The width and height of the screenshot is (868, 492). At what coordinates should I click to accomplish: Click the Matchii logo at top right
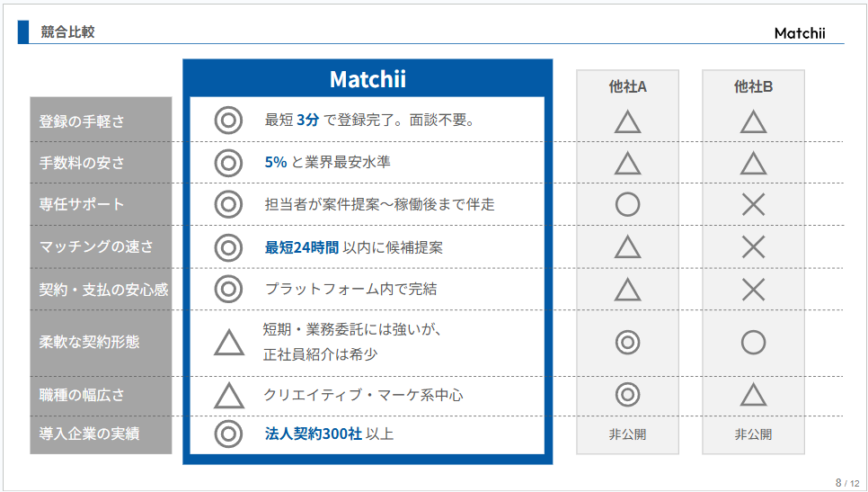(799, 33)
